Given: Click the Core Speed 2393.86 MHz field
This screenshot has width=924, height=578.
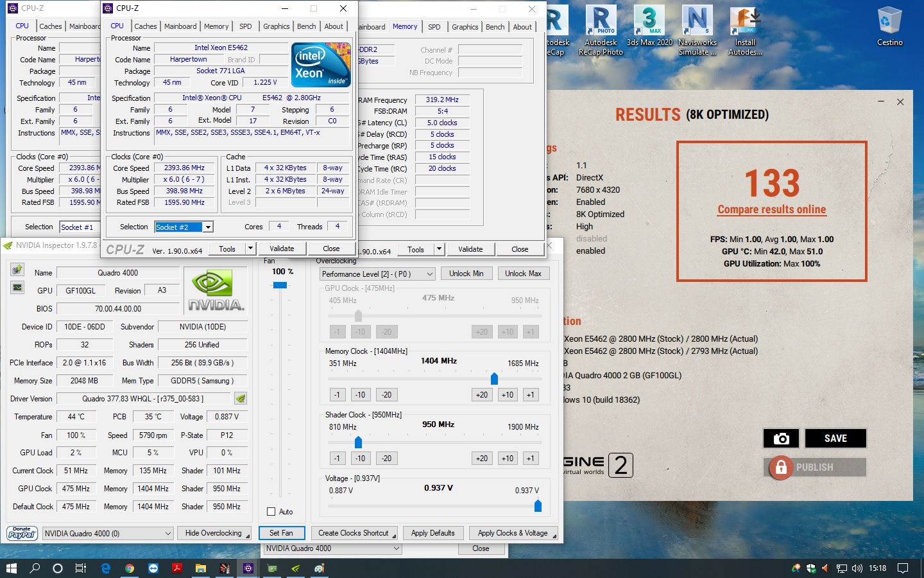Looking at the screenshot, I should [x=184, y=168].
